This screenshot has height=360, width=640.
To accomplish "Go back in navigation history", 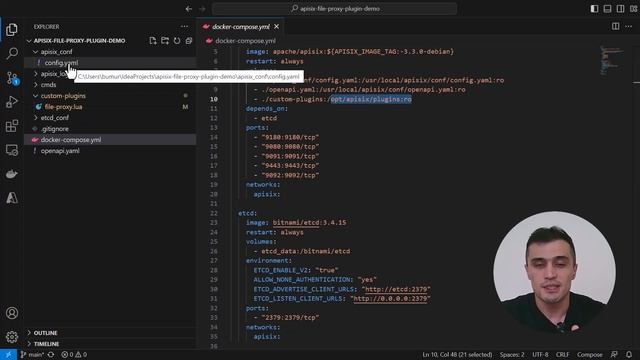I will coord(189,9).
